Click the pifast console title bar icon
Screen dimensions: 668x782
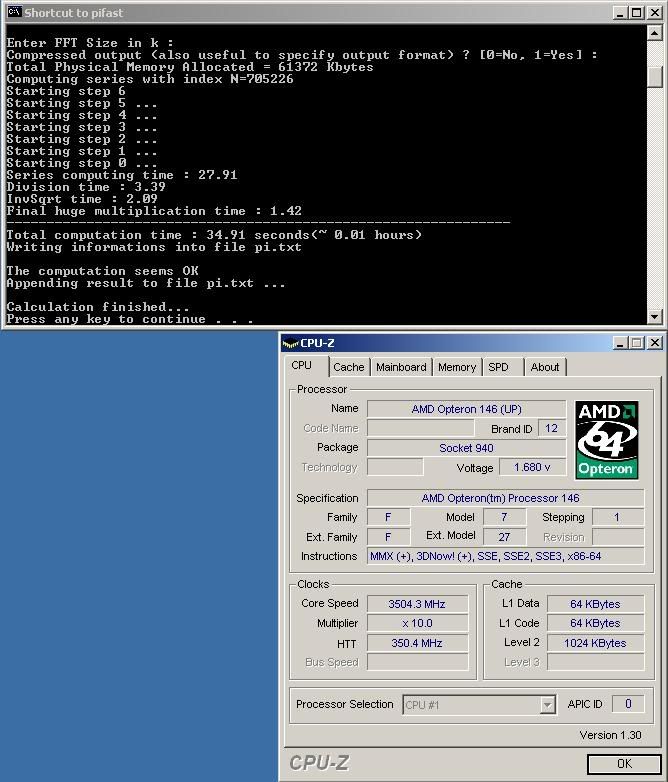(x=14, y=12)
